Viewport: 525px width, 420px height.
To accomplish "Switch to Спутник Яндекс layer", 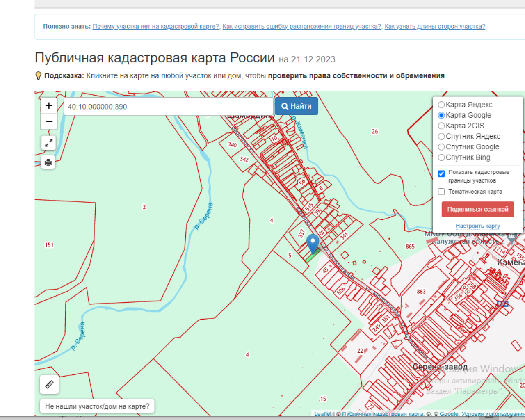I will (x=441, y=137).
